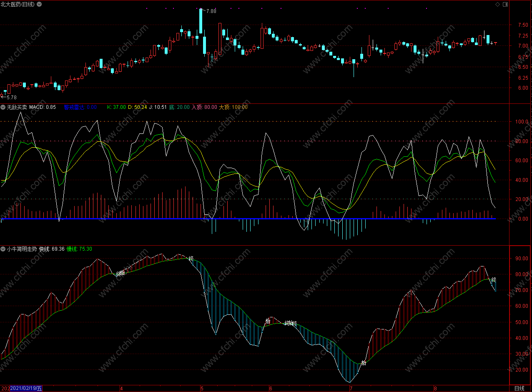The image size is (532, 392).
Task: Click the MACD: 0.85 value label
Action: pyautogui.click(x=43, y=107)
